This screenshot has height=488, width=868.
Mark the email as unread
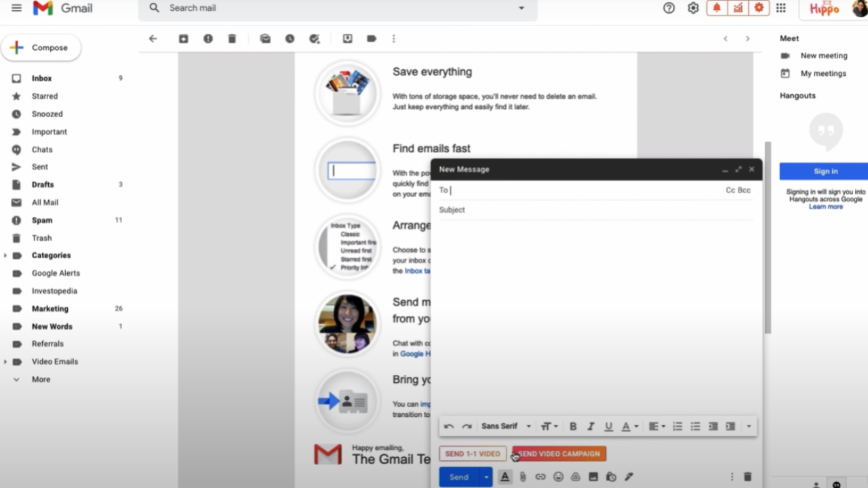[265, 39]
